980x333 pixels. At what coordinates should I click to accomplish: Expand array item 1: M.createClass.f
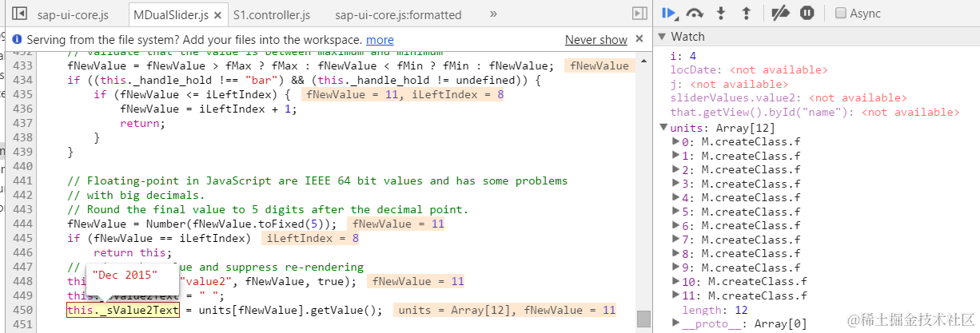[676, 155]
